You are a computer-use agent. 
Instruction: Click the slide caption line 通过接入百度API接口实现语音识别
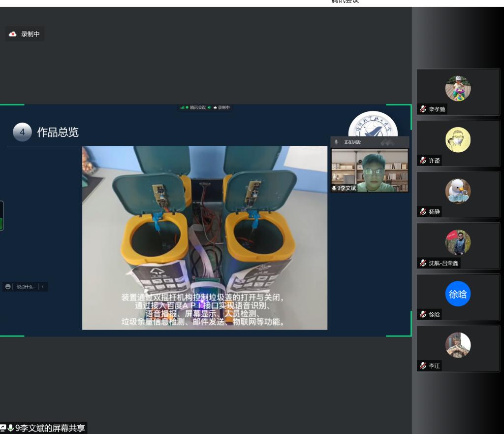coord(202,305)
